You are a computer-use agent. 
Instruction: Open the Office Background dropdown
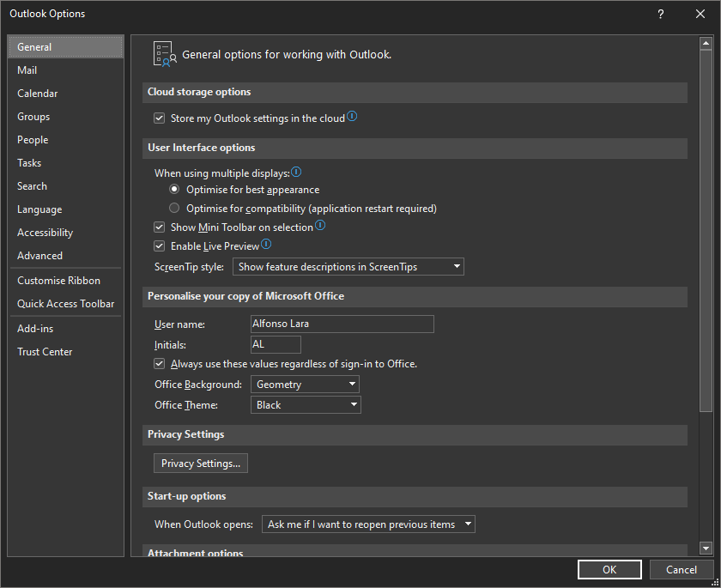(305, 385)
